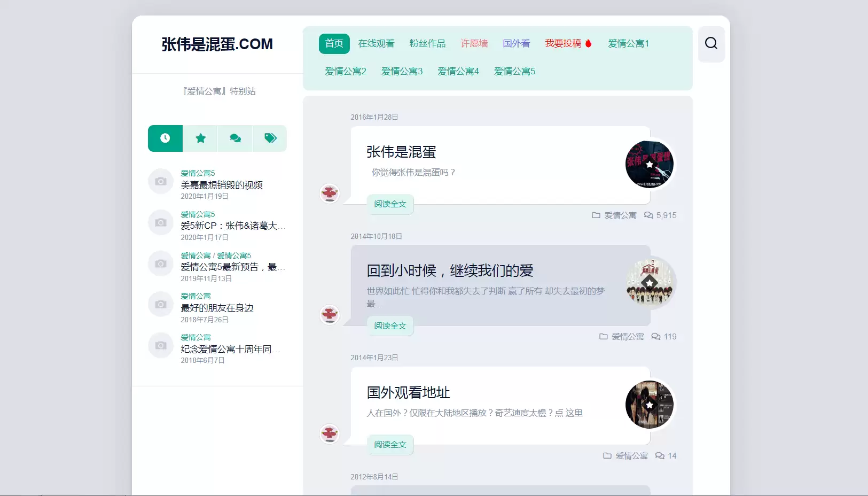Click 爱情公寓5 category above 美嘉最想销毁的视频

point(198,174)
